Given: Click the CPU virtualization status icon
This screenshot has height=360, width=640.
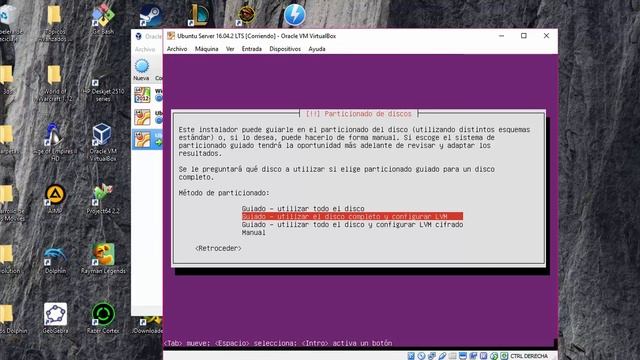Looking at the screenshot, I should tap(484, 356).
